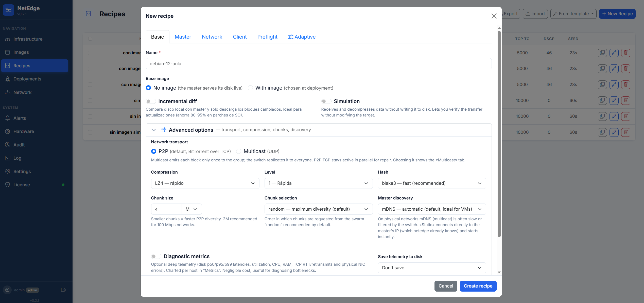Screen dimensions: 644x303
Task: Focus the recipe Name input field
Action: click(319, 64)
